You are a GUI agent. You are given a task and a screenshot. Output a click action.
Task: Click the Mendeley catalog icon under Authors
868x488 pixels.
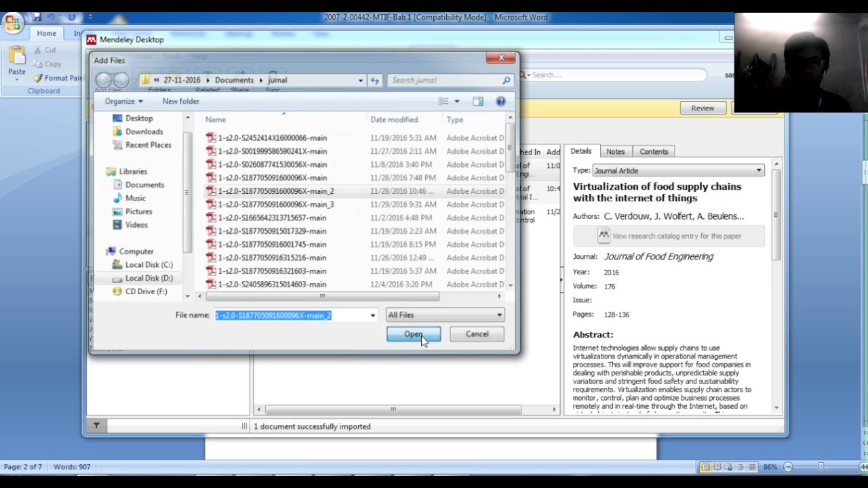pos(604,236)
